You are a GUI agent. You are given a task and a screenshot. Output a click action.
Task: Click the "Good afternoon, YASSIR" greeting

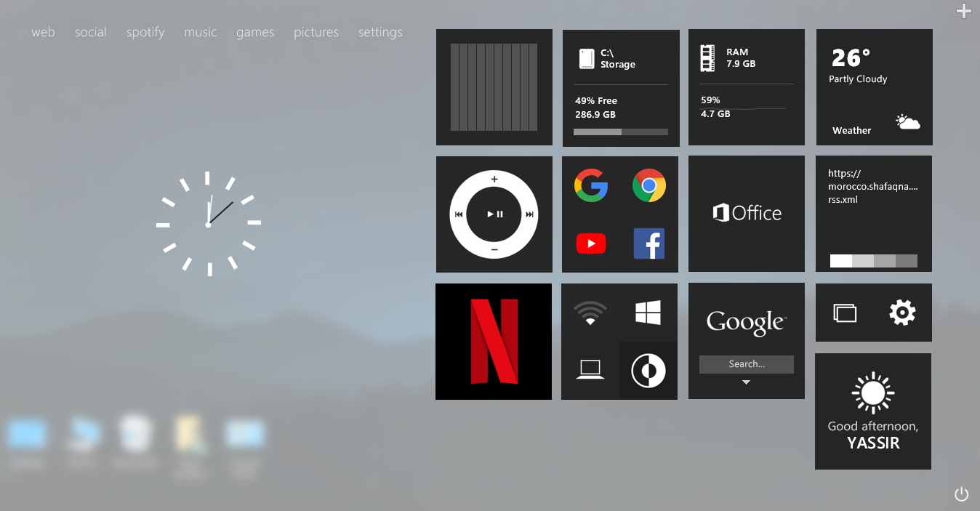873,435
